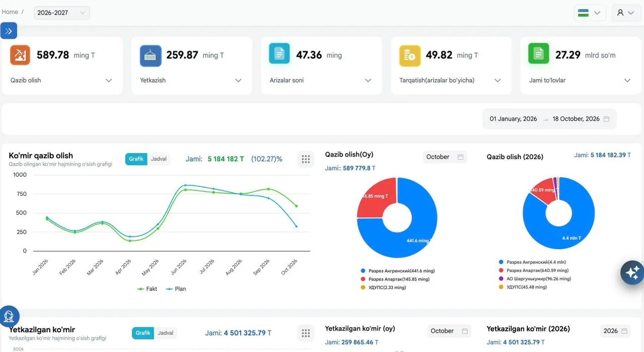
Task: Click end date 18 October, 2026
Action: click(x=576, y=119)
